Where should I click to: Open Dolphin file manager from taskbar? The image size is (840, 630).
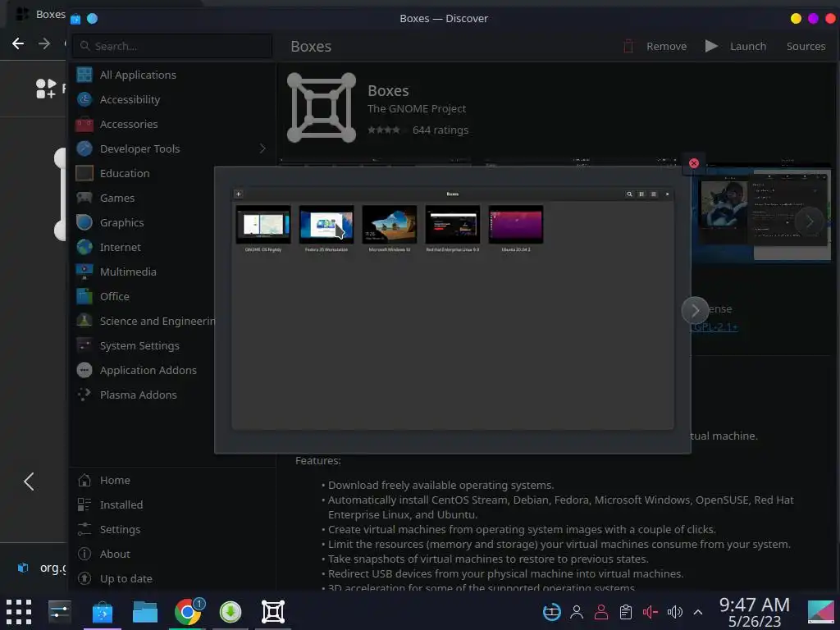(144, 612)
